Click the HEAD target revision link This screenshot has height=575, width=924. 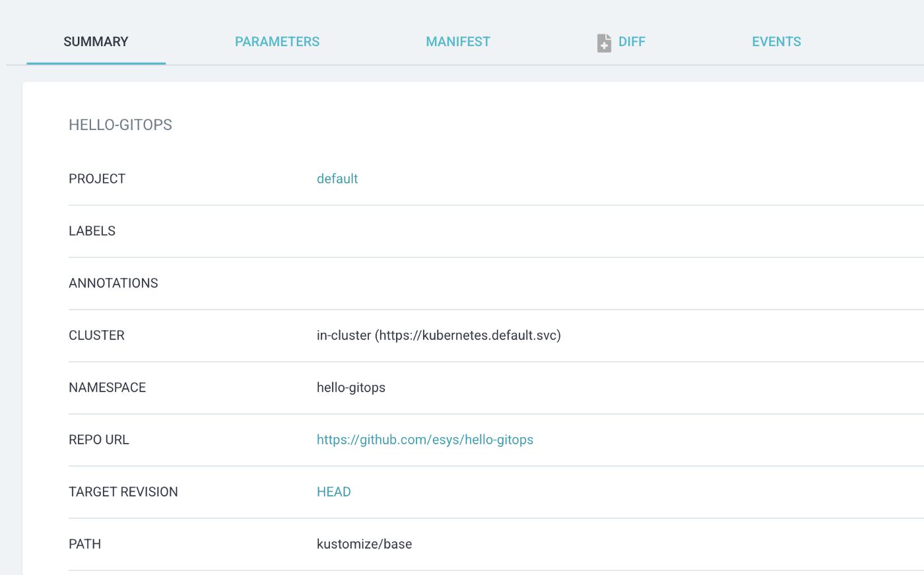(334, 492)
